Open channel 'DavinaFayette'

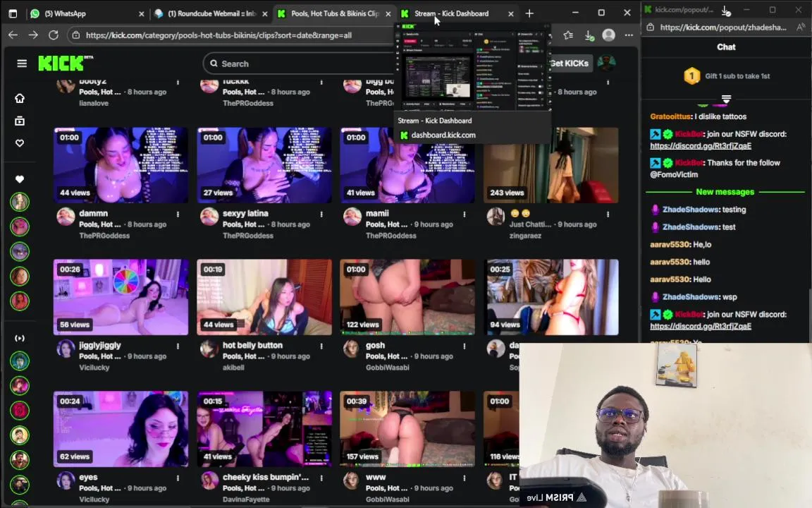pyautogui.click(x=246, y=500)
